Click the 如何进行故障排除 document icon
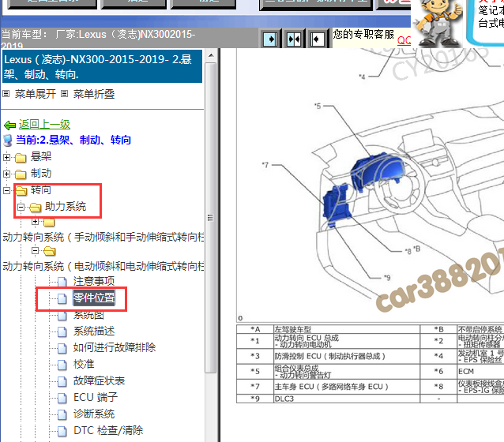The width and height of the screenshot is (504, 442). coord(62,348)
